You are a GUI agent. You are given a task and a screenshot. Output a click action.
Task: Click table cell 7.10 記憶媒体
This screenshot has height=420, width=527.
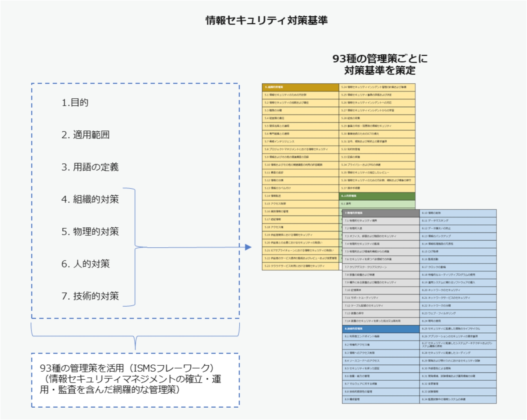click(381, 290)
